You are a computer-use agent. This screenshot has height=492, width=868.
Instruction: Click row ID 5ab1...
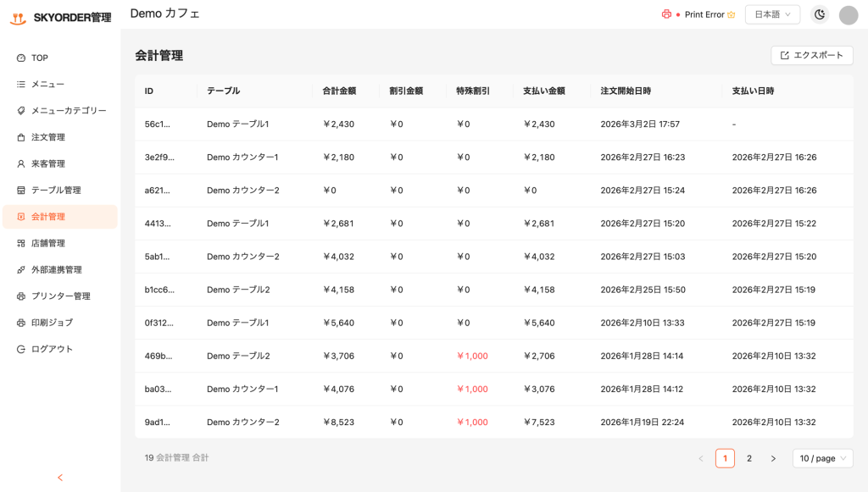click(x=157, y=257)
